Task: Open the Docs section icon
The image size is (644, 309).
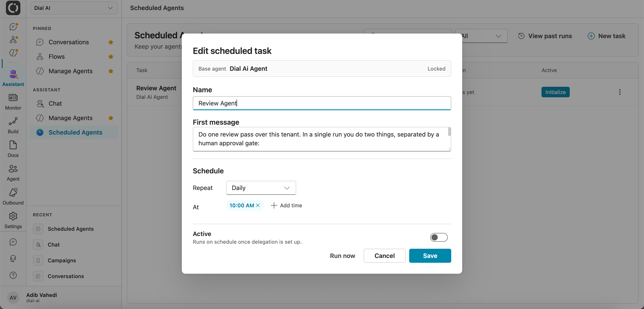Action: (13, 145)
